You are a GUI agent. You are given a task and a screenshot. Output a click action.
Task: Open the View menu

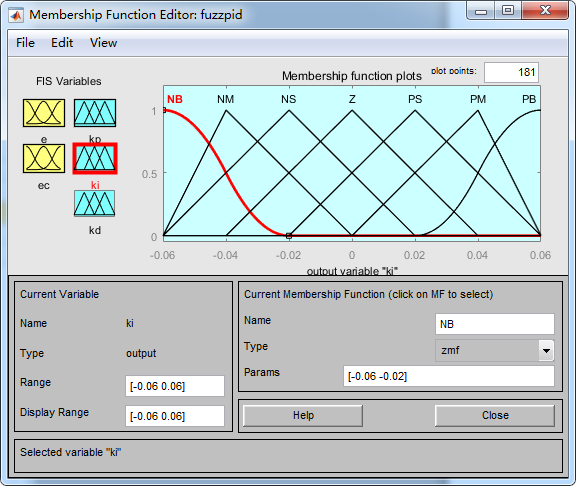(x=104, y=43)
